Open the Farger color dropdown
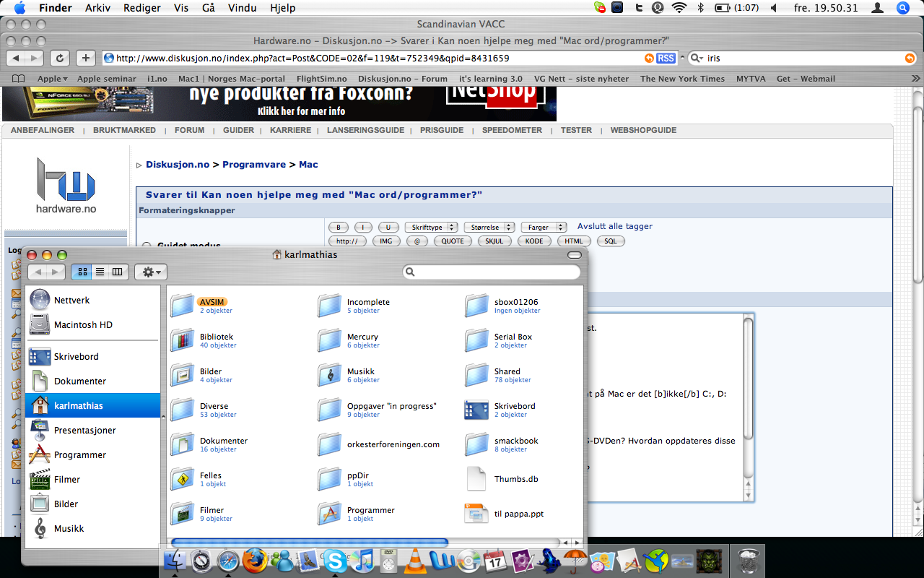This screenshot has height=578, width=924. click(544, 227)
